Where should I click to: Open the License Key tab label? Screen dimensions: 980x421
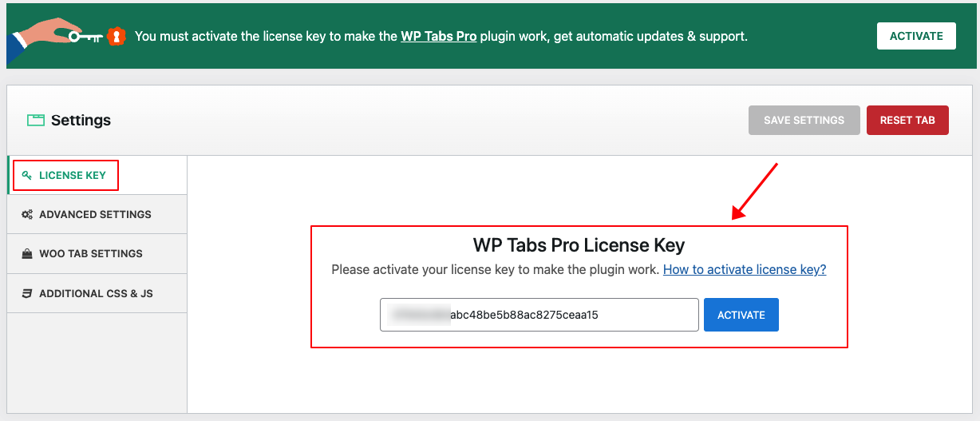click(73, 176)
